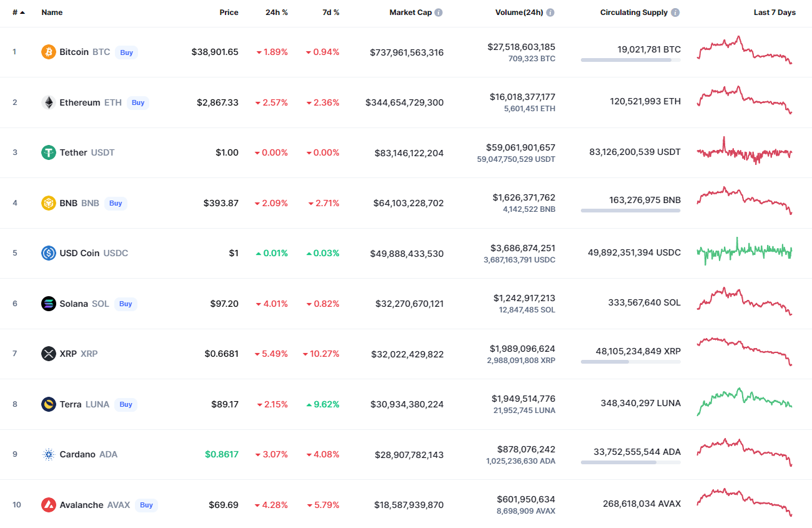The width and height of the screenshot is (812, 528).
Task: Click the Solana logo icon
Action: click(x=49, y=304)
